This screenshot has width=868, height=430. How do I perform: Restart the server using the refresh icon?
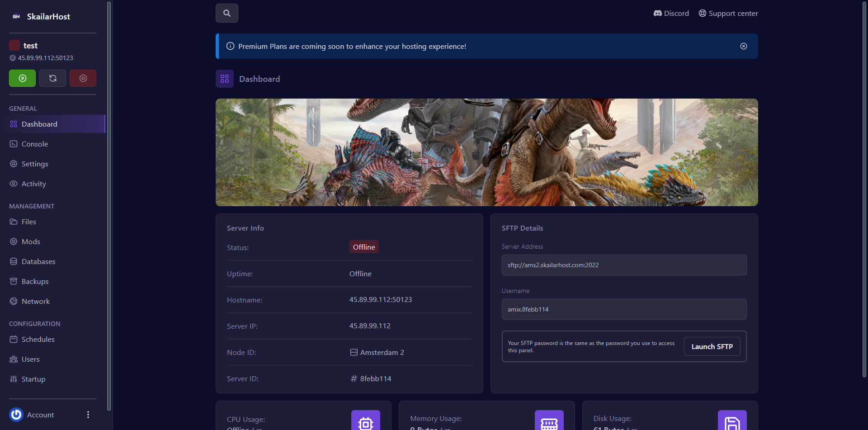[52, 78]
